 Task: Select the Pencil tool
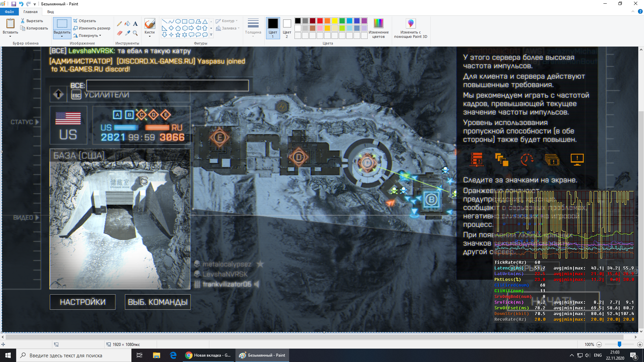119,24
